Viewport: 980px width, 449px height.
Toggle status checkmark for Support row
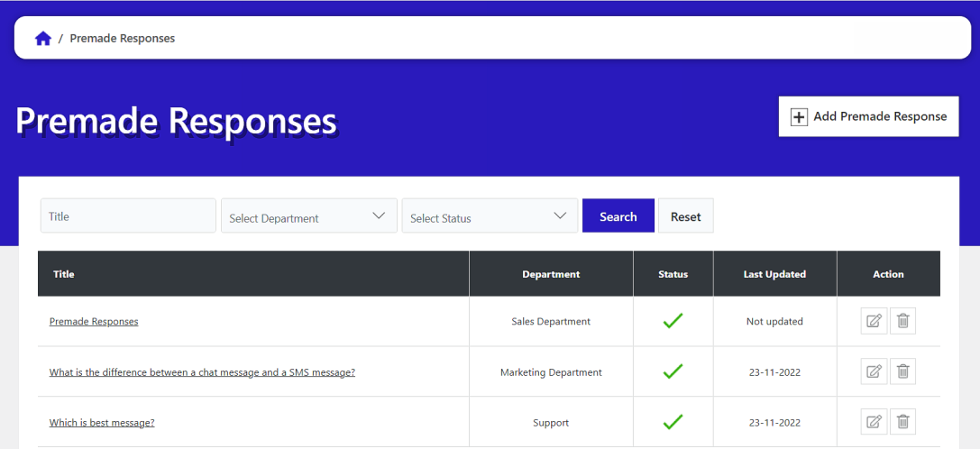tap(673, 421)
